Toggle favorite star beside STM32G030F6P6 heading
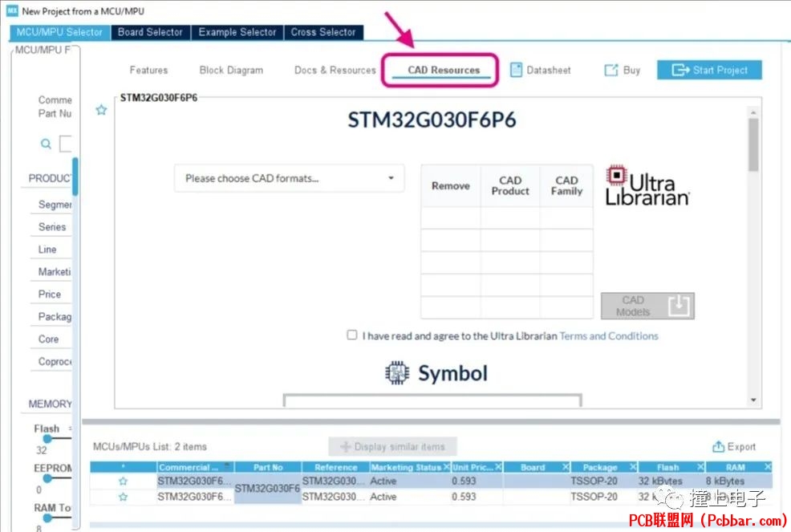Screen dimensions: 791x532 point(101,109)
